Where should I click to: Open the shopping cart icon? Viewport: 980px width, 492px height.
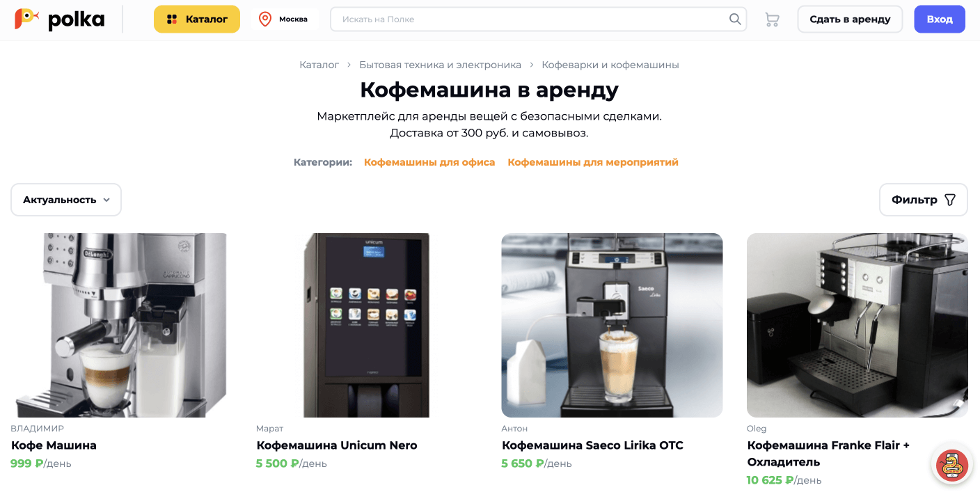coord(772,19)
